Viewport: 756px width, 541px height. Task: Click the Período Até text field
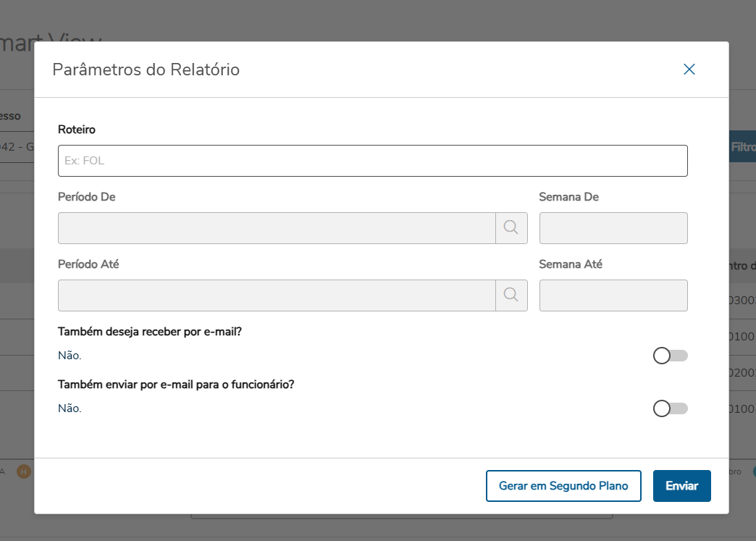pyautogui.click(x=277, y=295)
